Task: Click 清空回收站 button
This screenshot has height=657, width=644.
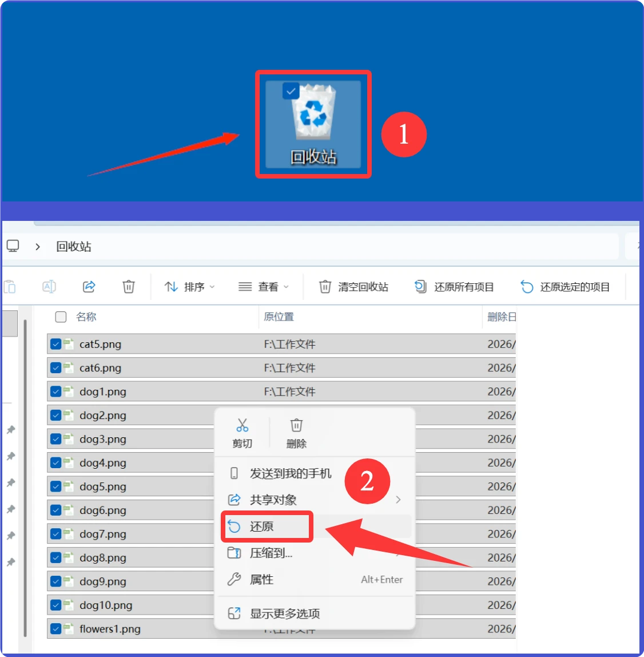Action: coord(354,287)
